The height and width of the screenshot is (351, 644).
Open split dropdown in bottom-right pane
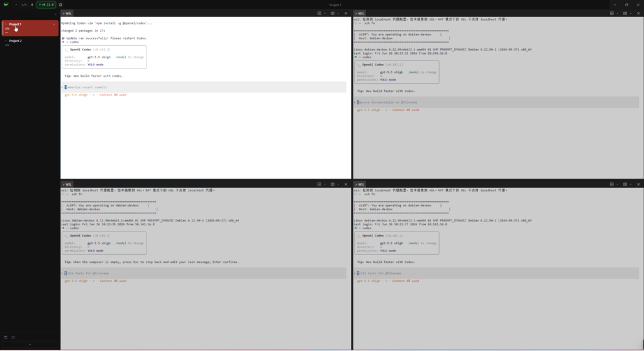(630, 184)
